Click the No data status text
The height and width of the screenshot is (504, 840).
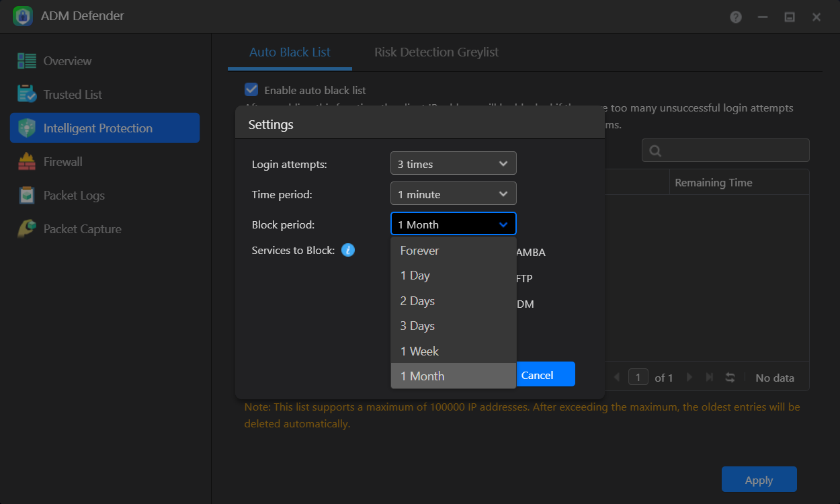[x=775, y=378]
